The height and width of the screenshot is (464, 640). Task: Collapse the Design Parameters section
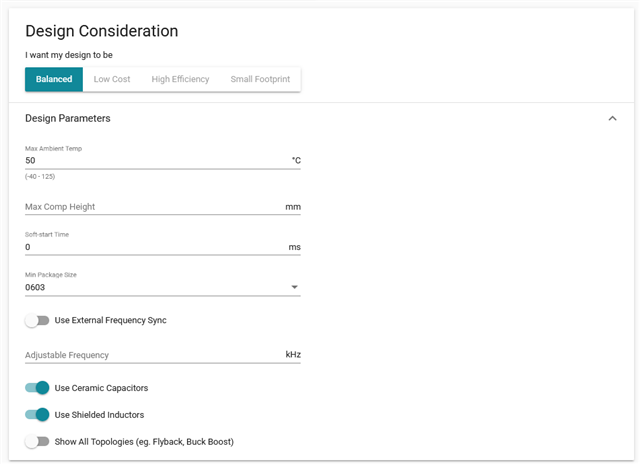[612, 118]
